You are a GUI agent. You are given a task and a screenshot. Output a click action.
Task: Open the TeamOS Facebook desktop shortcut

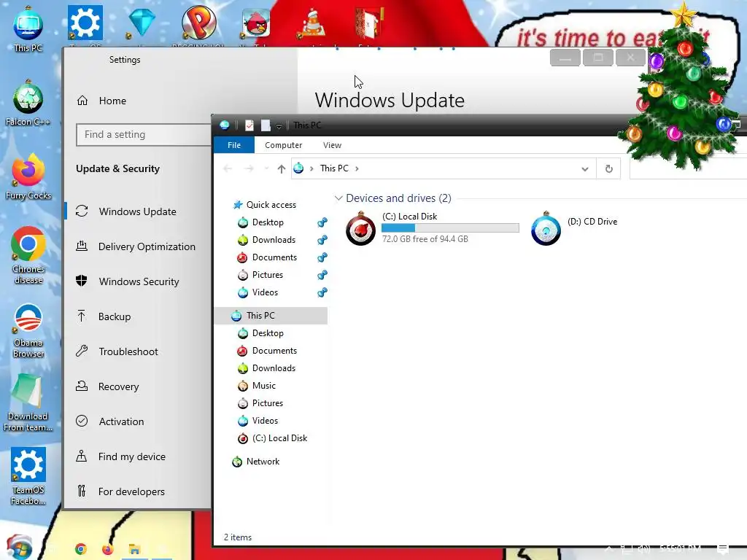(28, 475)
